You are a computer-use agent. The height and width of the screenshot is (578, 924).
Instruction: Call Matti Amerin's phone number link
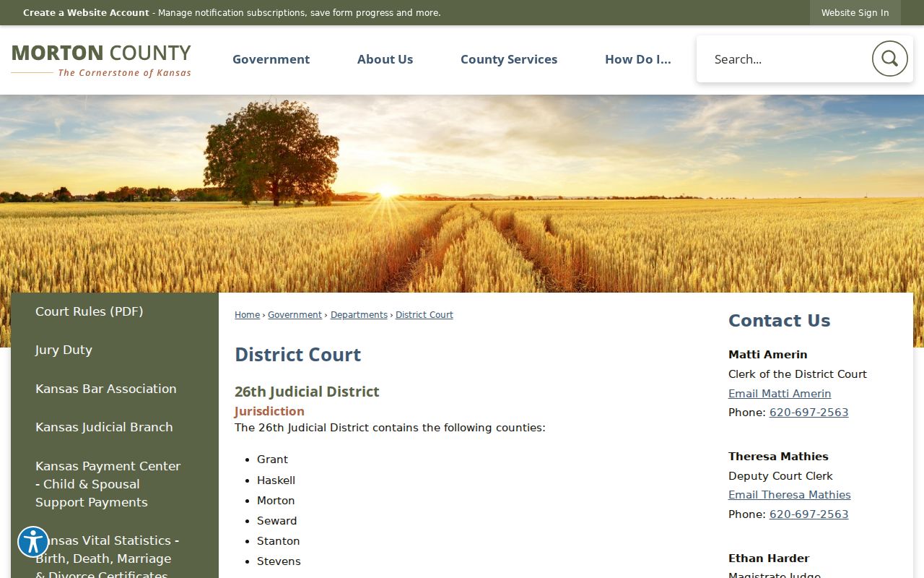[x=808, y=413]
